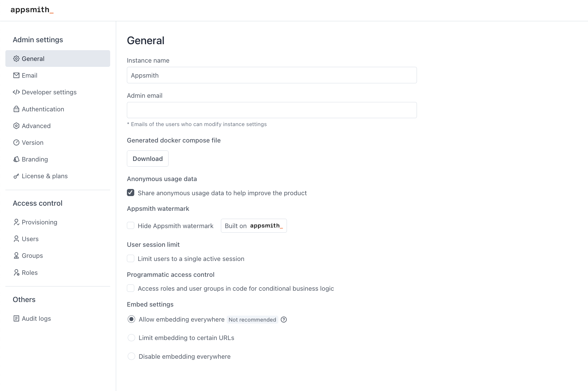Select the Developer settings code icon
This screenshot has height=391, width=588.
click(x=16, y=92)
